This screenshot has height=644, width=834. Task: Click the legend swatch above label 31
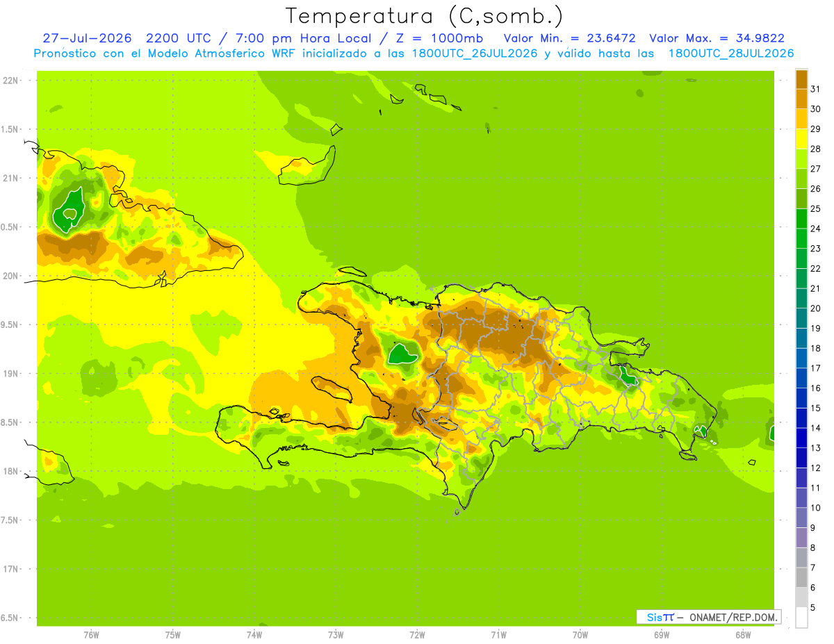pyautogui.click(x=801, y=79)
